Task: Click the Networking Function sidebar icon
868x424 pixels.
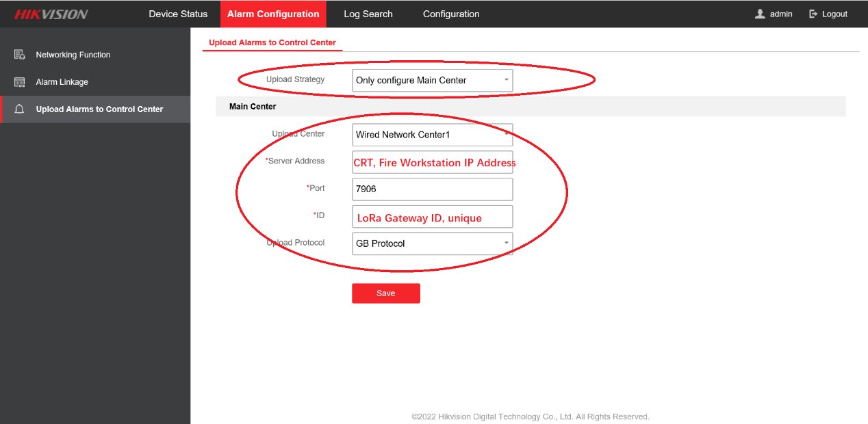Action: click(x=20, y=55)
